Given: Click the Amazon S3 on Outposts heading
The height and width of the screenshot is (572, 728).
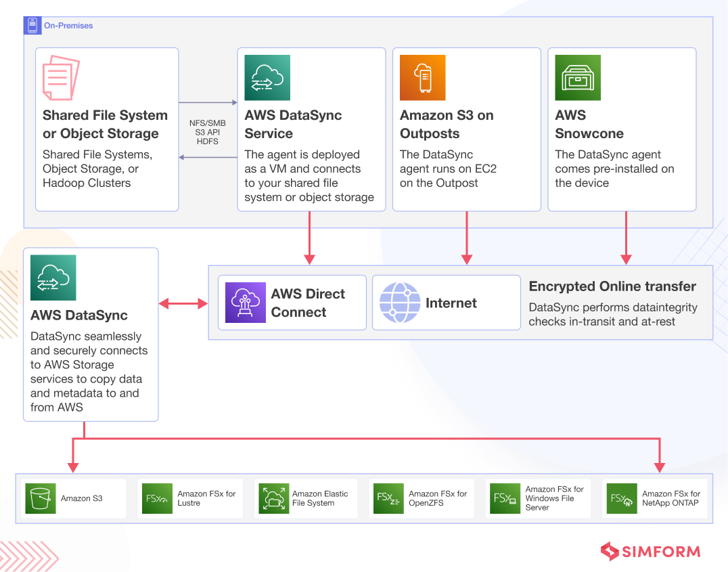Looking at the screenshot, I should (447, 124).
